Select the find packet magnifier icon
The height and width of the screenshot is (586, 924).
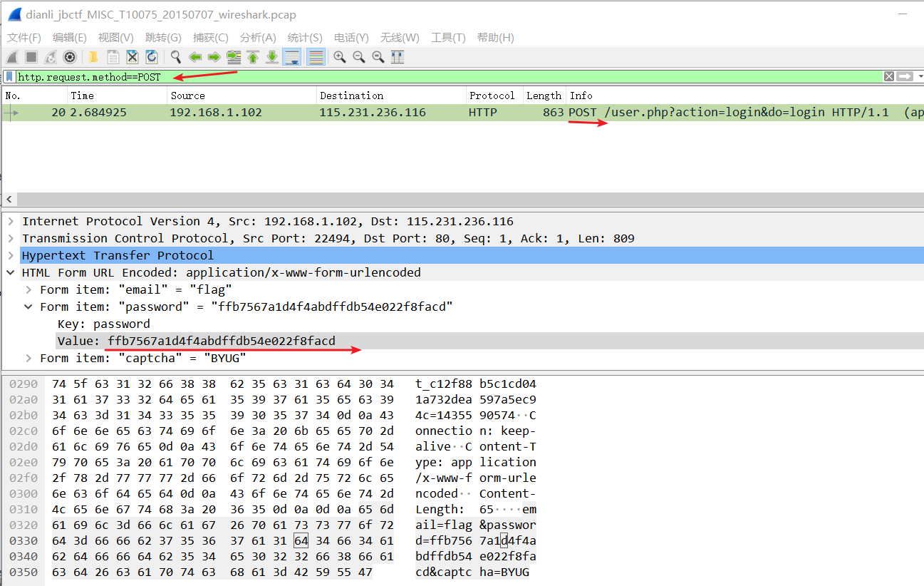(176, 57)
